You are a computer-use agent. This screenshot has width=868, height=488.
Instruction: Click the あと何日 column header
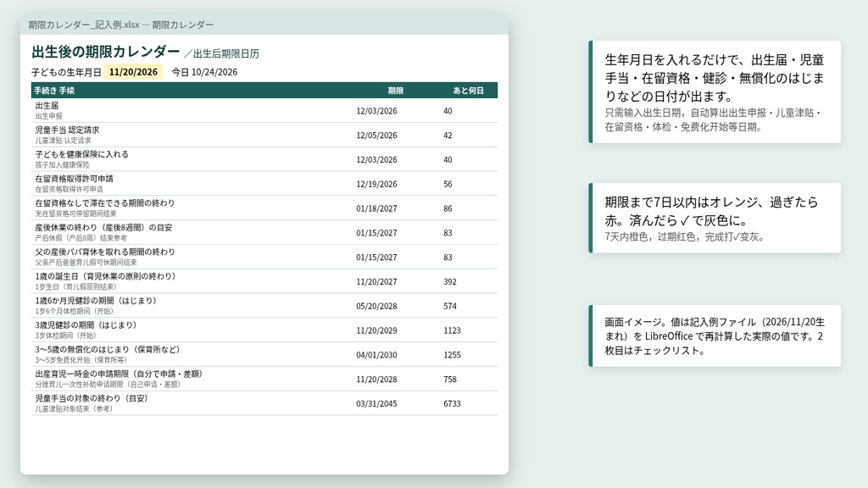click(468, 90)
